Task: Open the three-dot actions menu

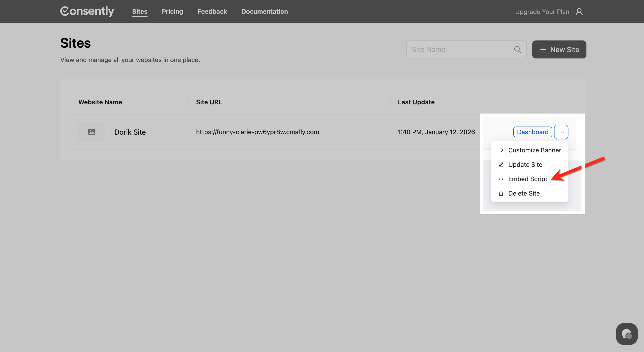Action: pyautogui.click(x=561, y=132)
